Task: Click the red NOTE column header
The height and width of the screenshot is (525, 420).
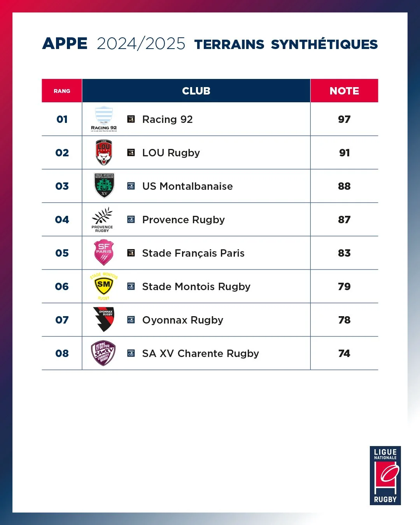Action: (344, 91)
